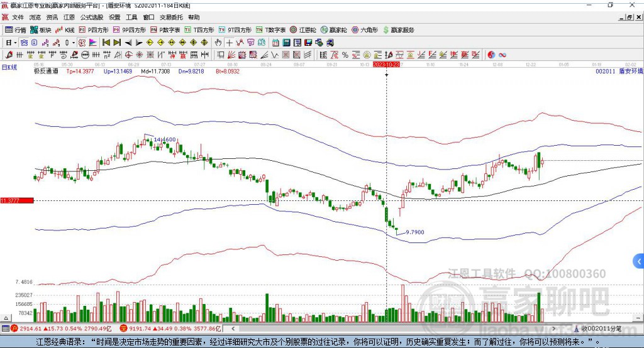Image resolution: width=644 pixels, height=348 pixels.
Task: Click the 日K线 period label
Action: point(9,67)
